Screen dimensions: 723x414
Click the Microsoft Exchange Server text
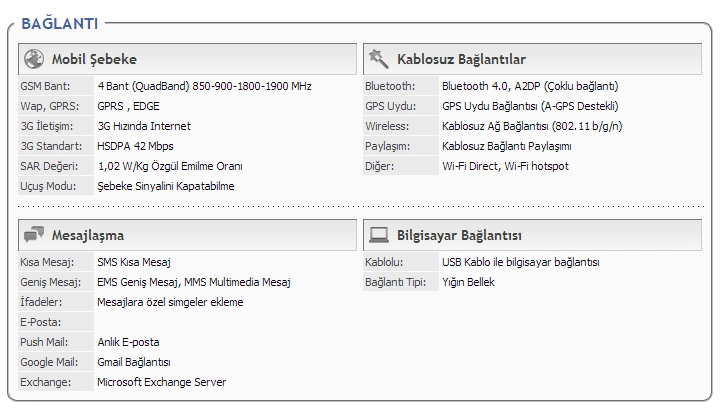(x=161, y=382)
